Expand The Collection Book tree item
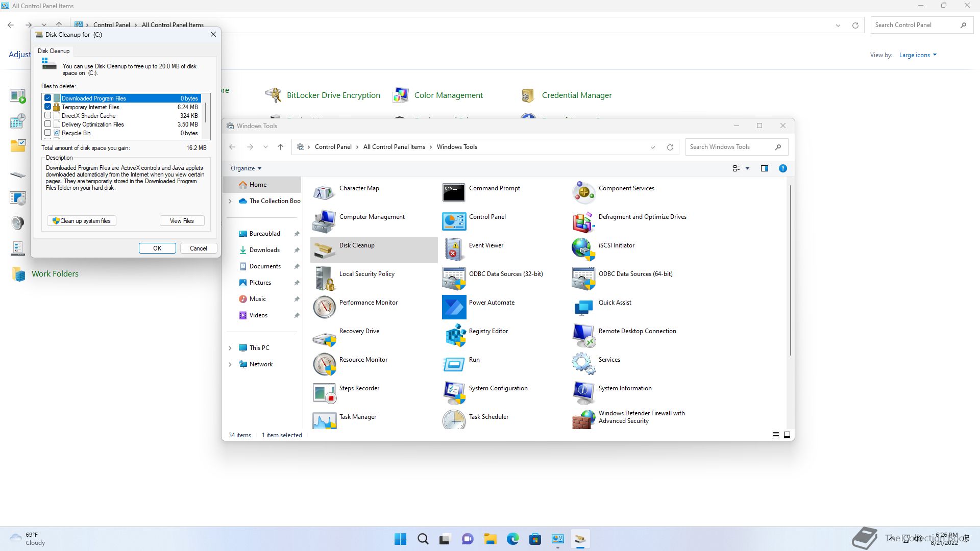This screenshot has height=551, width=980. 230,201
